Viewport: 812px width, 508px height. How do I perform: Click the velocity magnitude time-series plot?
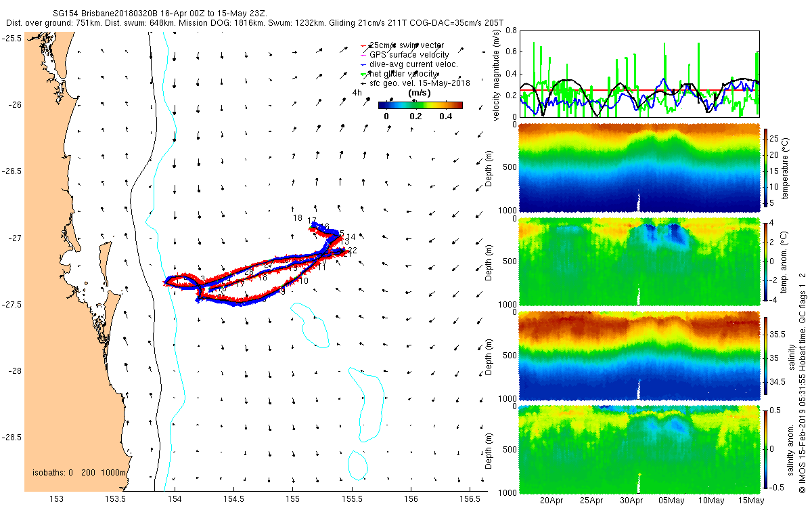pyautogui.click(x=639, y=73)
